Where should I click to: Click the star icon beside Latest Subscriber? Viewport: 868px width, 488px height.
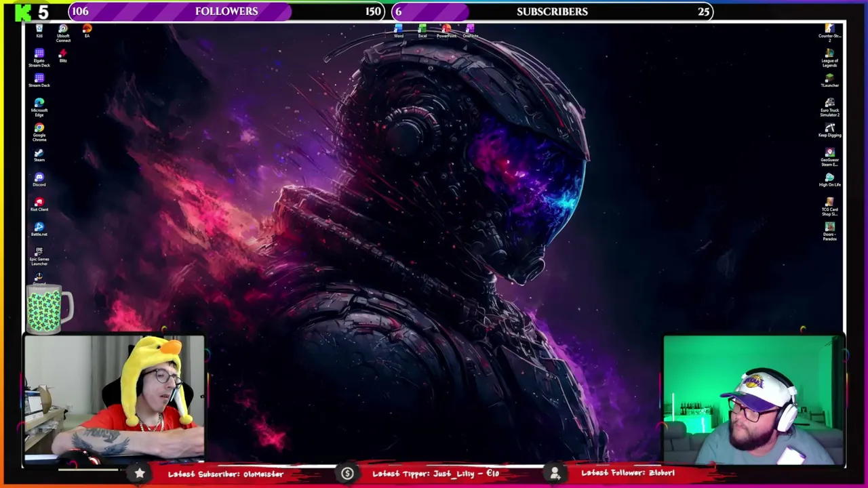pyautogui.click(x=139, y=474)
